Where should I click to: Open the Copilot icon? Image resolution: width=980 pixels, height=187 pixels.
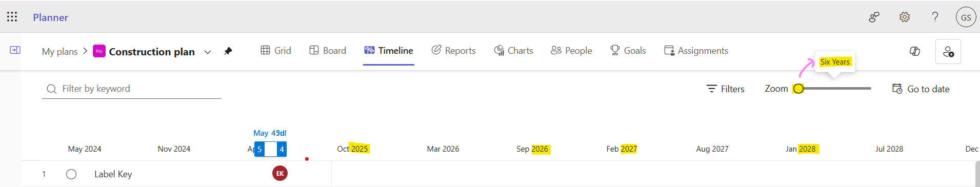[x=915, y=51]
